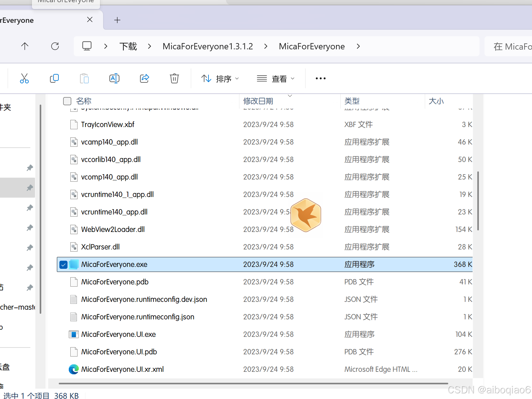Viewport: 532px width, 399px height.
Task: Click the MicaForEveryone breadcrumb
Action: 312,47
